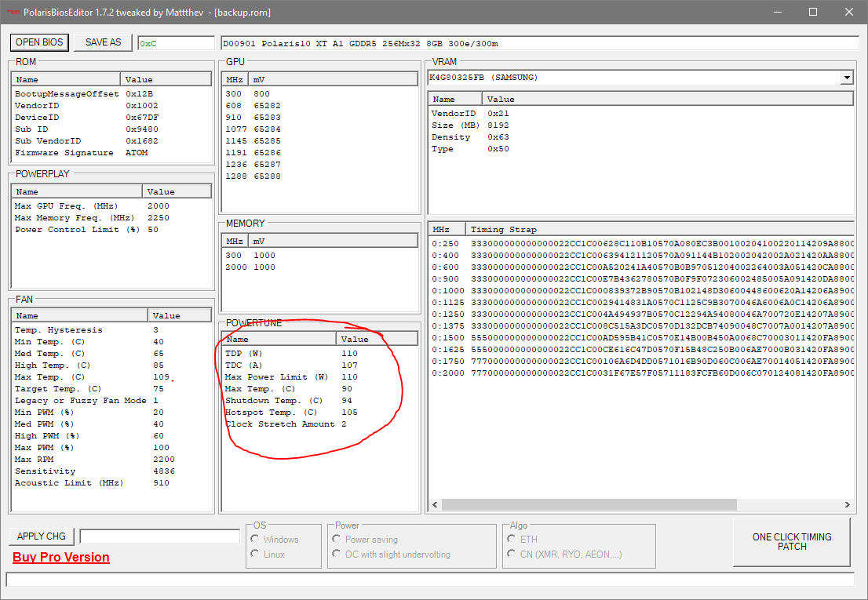Select the Power saving radio option

365,539
